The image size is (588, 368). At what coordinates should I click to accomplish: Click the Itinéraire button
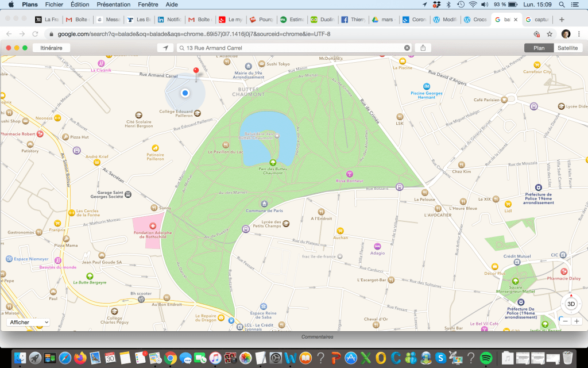(x=51, y=48)
